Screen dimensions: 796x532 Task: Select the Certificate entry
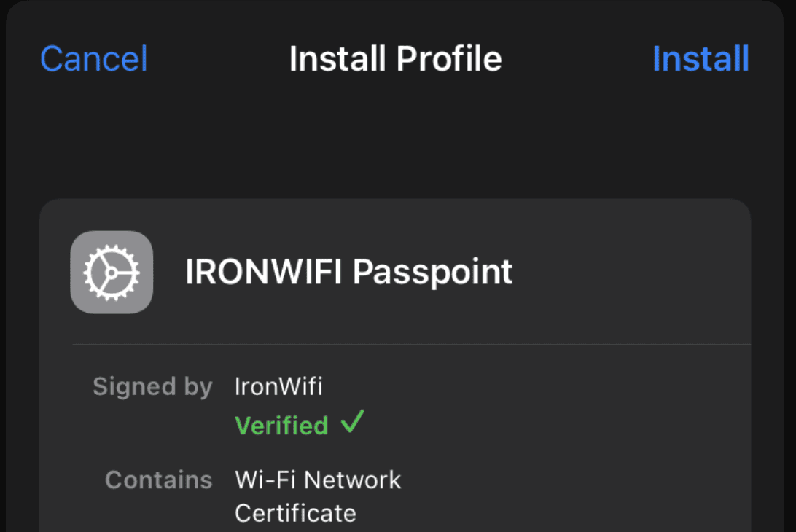coord(295,513)
